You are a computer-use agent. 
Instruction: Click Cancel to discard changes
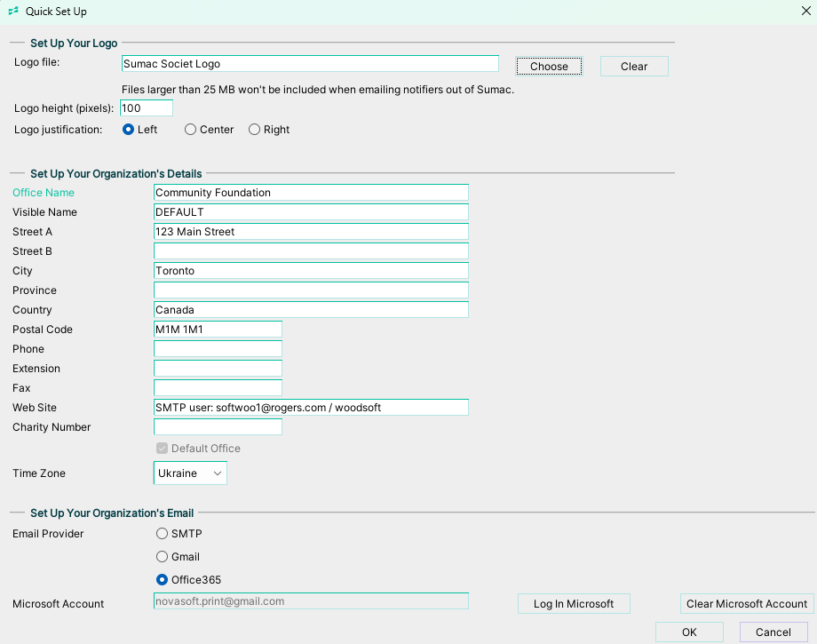point(773,632)
